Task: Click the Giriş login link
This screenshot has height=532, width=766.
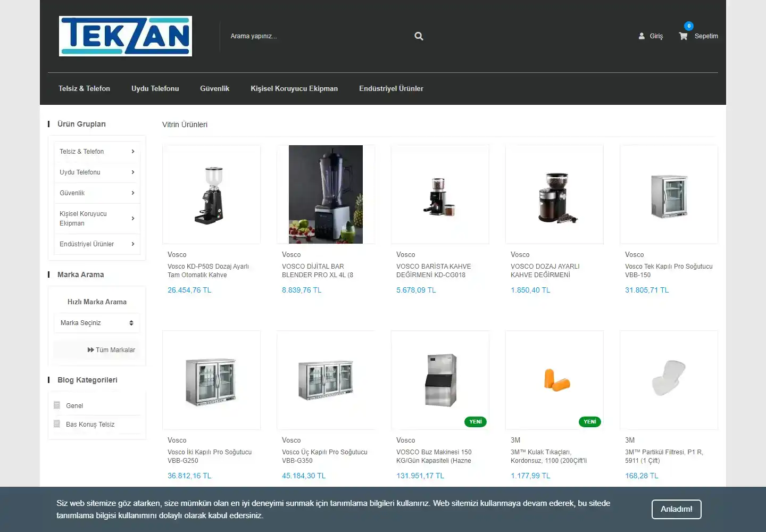Action: 656,36
